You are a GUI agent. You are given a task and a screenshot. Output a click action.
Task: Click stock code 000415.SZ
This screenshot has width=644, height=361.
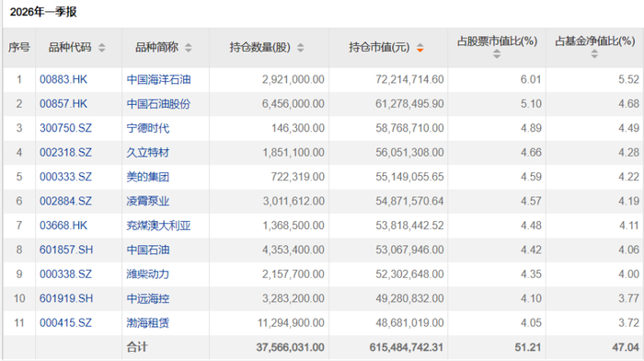tap(65, 322)
